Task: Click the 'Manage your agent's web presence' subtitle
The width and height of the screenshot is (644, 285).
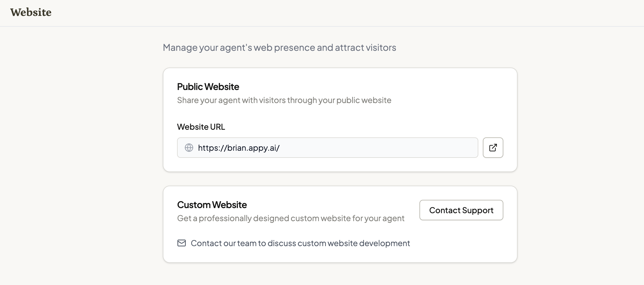Action: tap(279, 47)
